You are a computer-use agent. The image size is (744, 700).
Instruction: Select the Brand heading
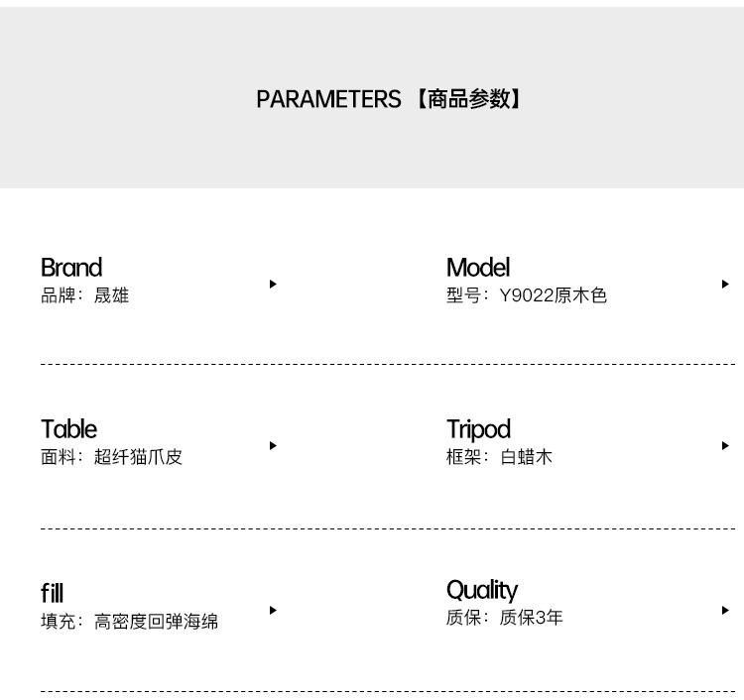click(x=71, y=268)
